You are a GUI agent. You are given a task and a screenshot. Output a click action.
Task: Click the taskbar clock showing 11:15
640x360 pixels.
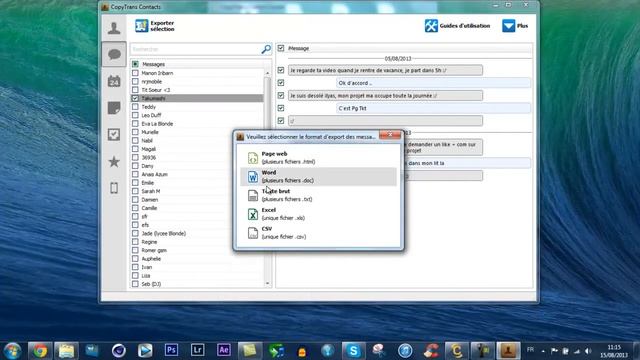[x=614, y=347]
